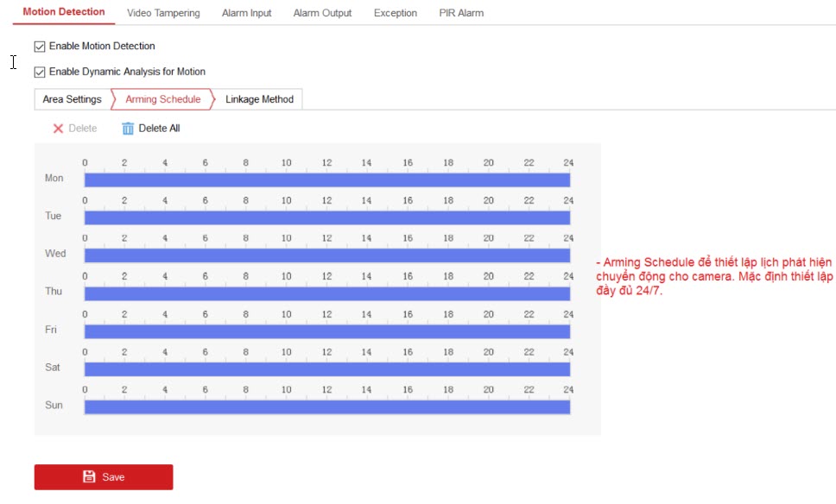The width and height of the screenshot is (836, 504).
Task: Go to the Alarm Output tab
Action: click(x=322, y=13)
